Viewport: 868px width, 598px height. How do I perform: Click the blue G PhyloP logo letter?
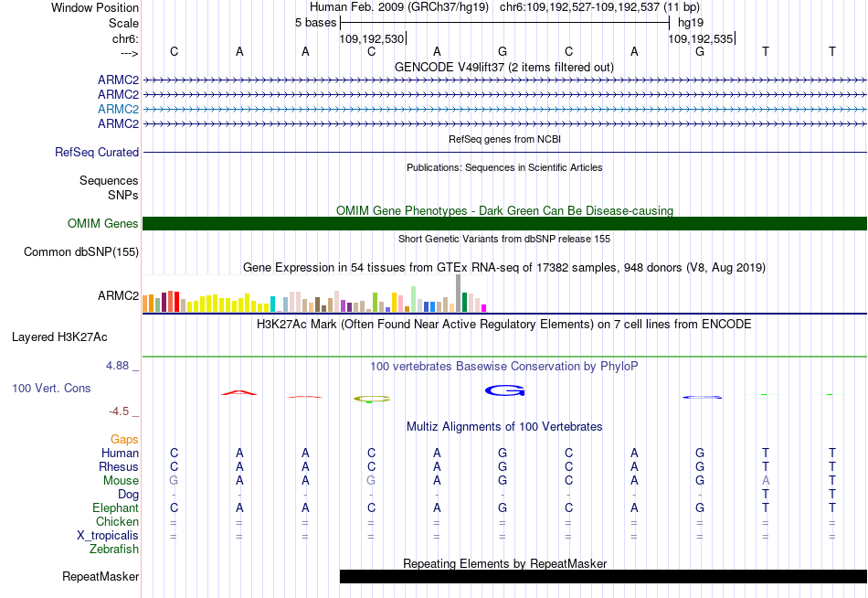pyautogui.click(x=504, y=390)
